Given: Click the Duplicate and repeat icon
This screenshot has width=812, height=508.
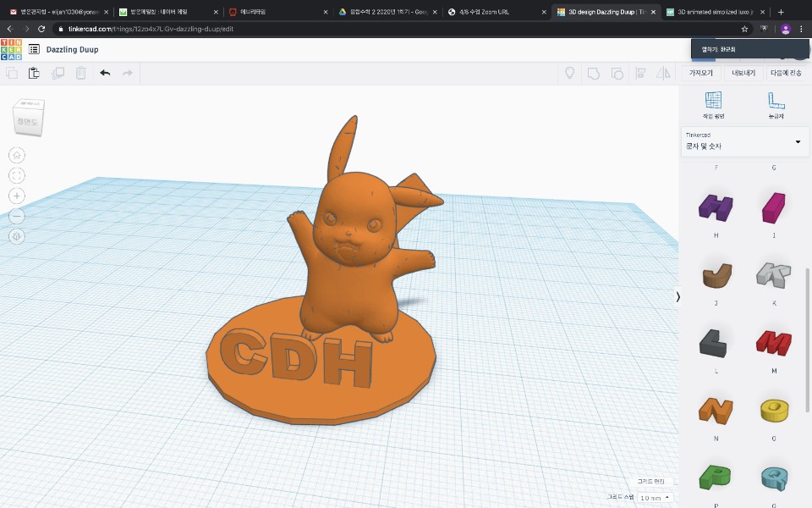Looking at the screenshot, I should point(58,73).
